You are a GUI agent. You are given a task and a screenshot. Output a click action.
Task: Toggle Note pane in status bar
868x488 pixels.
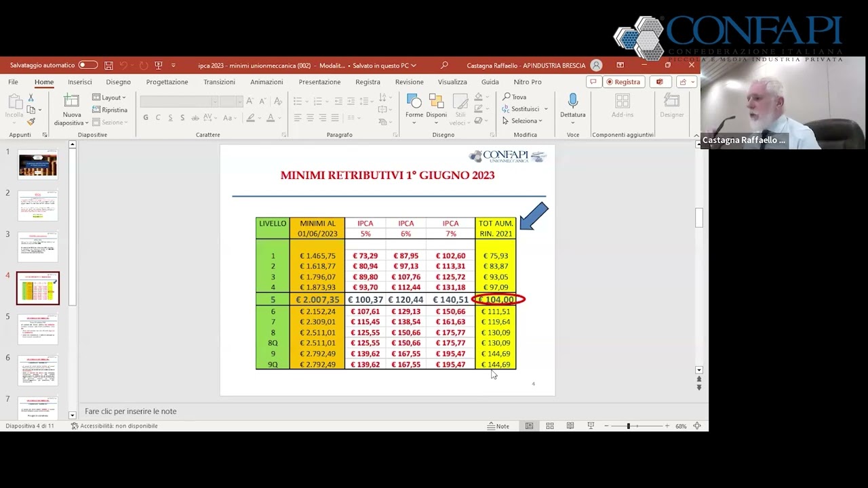pos(498,426)
